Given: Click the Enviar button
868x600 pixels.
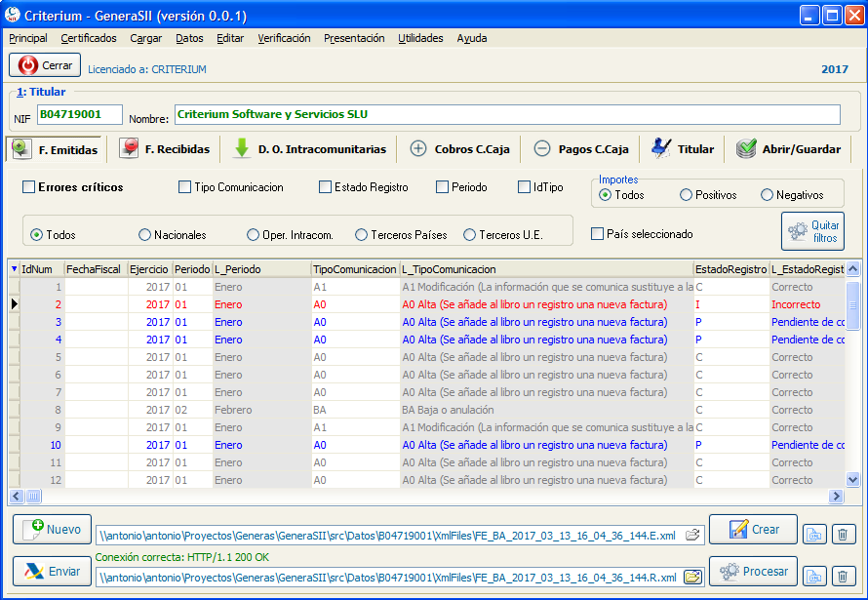Looking at the screenshot, I should 52,571.
